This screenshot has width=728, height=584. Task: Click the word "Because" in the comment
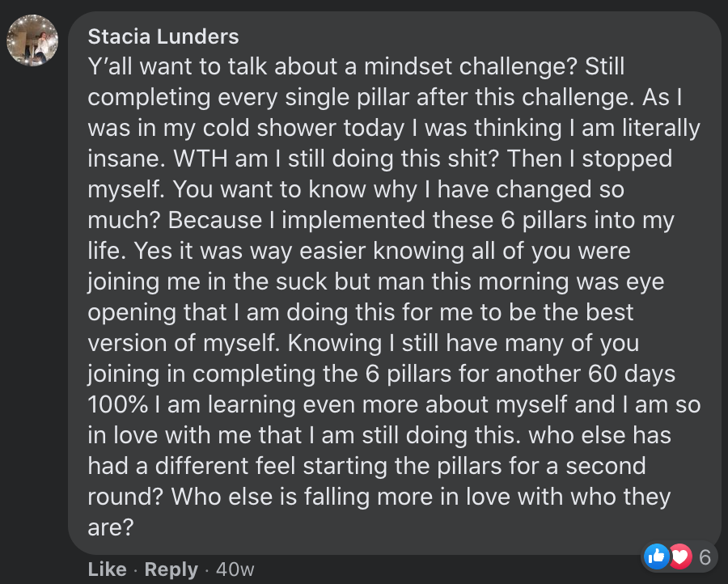tap(215, 220)
